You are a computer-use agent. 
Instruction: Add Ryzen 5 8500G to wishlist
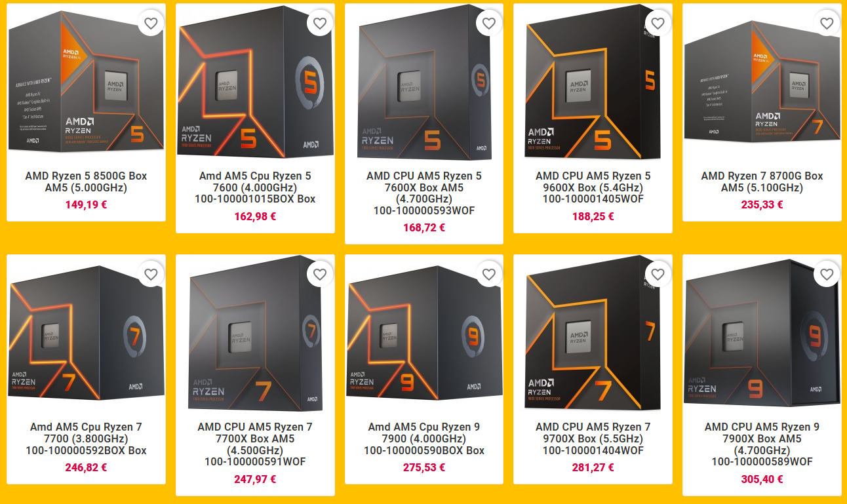coord(151,24)
